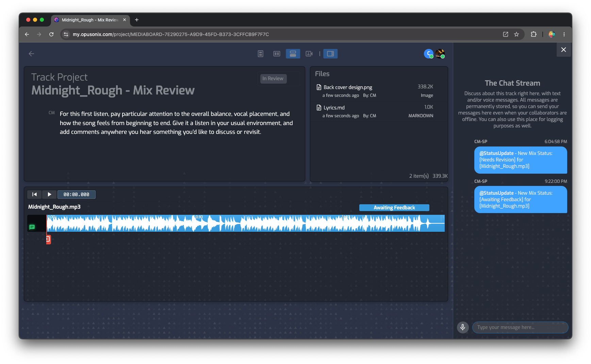Click the open-in-app icon in the address bar
591x364 pixels.
506,34
